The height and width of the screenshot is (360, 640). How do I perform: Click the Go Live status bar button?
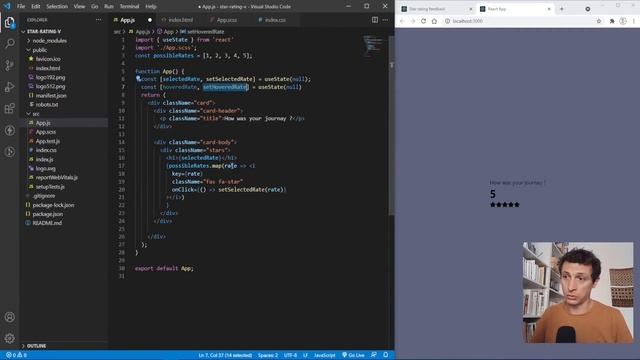[x=353, y=355]
